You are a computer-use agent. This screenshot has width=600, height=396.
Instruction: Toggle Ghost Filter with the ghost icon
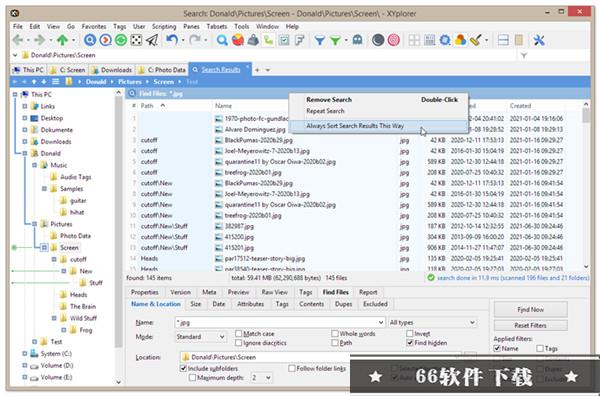click(x=357, y=40)
